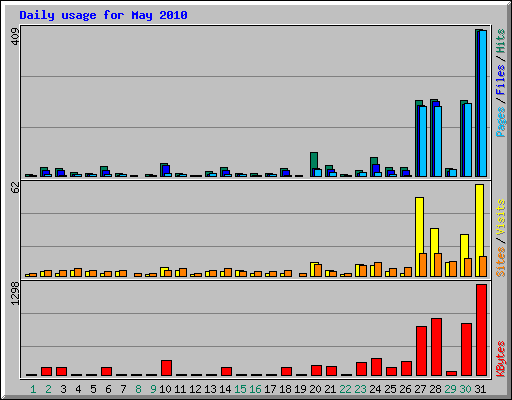Image resolution: width=512 pixels, height=400 pixels.
Task: Click the red KBytes bar for day 28
Action: tap(436, 347)
